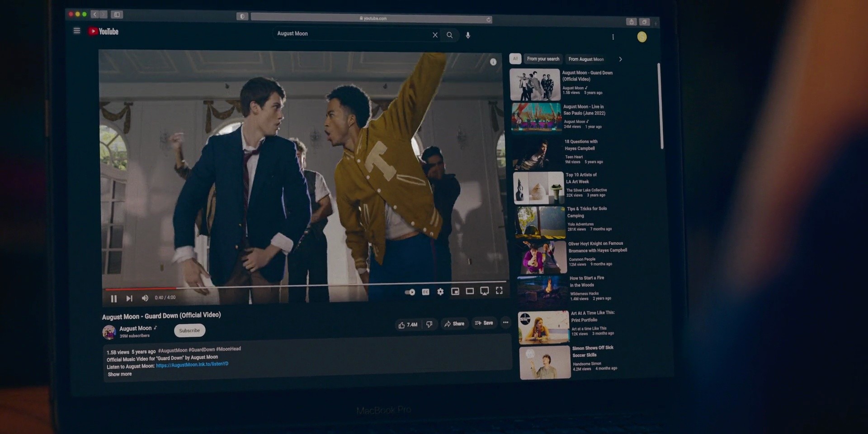This screenshot has width=868, height=434.
Task: Dislike the video
Action: (429, 324)
